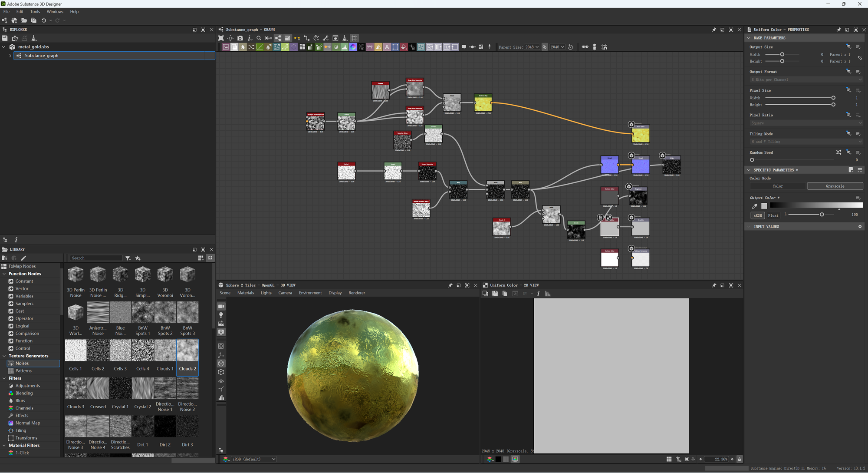Open the screenshot capture tool in graph toolbar
Viewport: 868px width, 473px height.
(240, 38)
